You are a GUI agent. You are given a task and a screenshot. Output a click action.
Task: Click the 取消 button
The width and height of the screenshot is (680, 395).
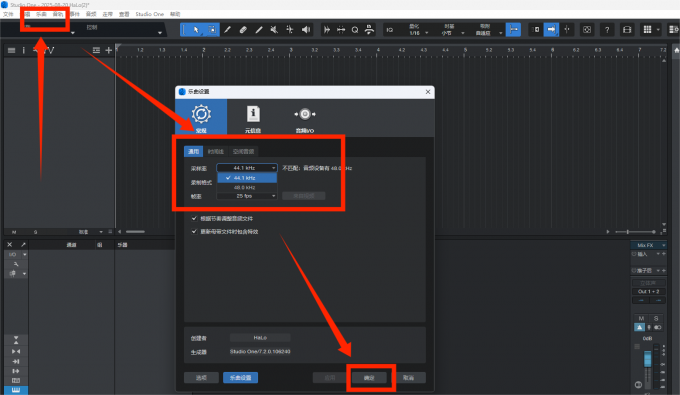[x=408, y=378]
